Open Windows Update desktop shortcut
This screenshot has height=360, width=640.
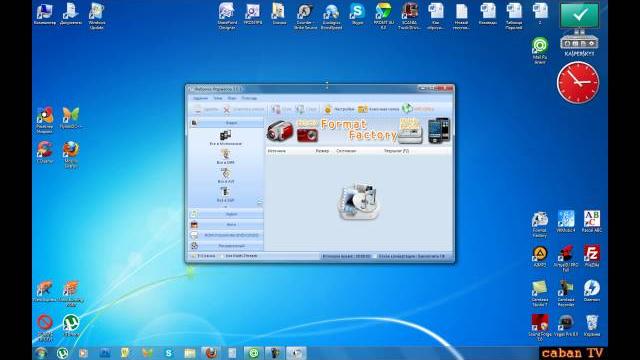(97, 16)
